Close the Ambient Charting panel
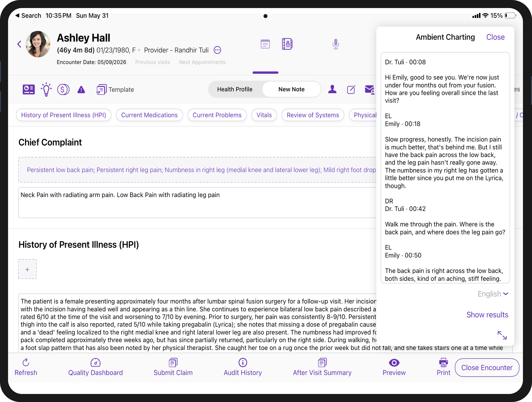 [x=495, y=37]
